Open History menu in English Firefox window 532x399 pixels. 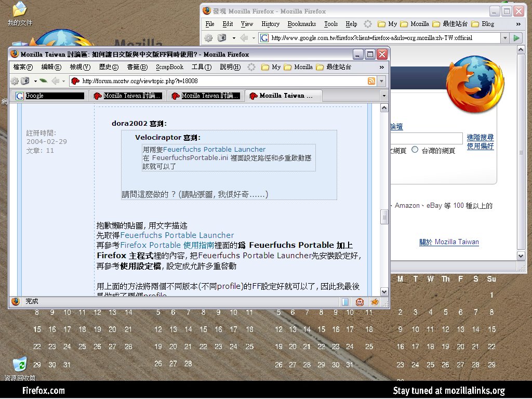pyautogui.click(x=270, y=24)
